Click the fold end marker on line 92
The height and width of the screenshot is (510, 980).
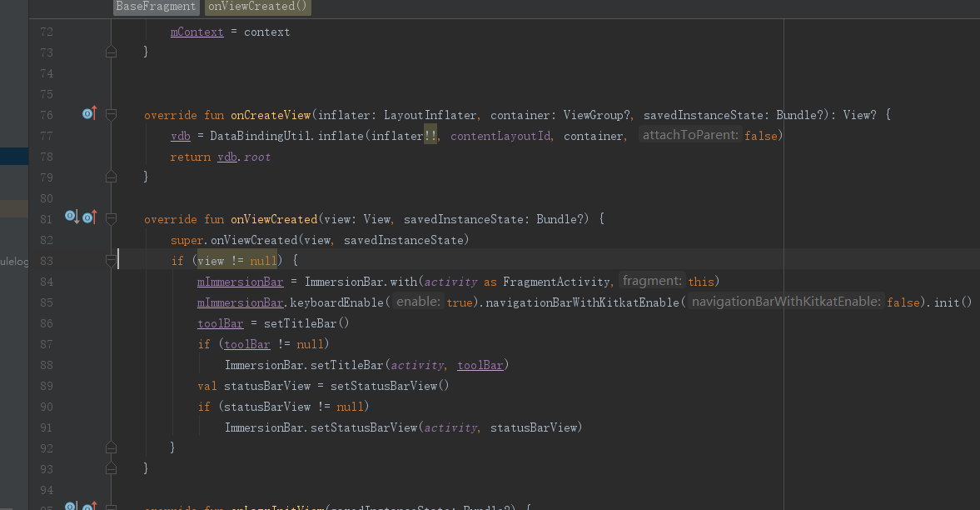[x=111, y=447]
